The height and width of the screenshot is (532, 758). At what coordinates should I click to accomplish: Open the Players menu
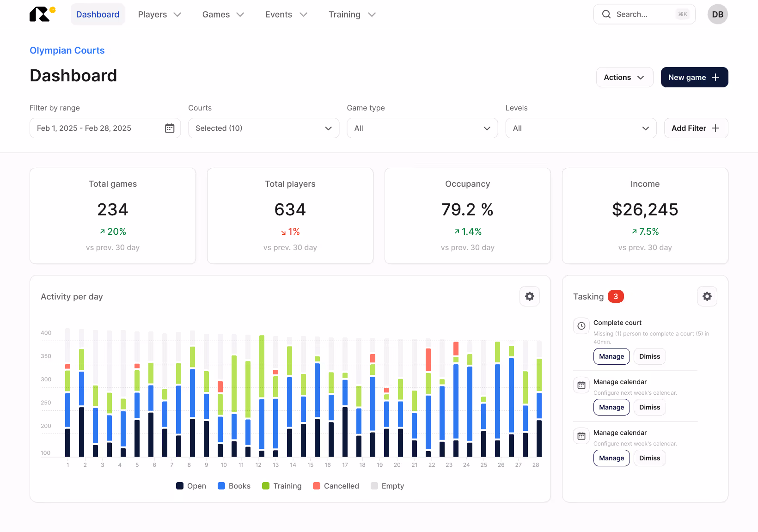coord(159,14)
